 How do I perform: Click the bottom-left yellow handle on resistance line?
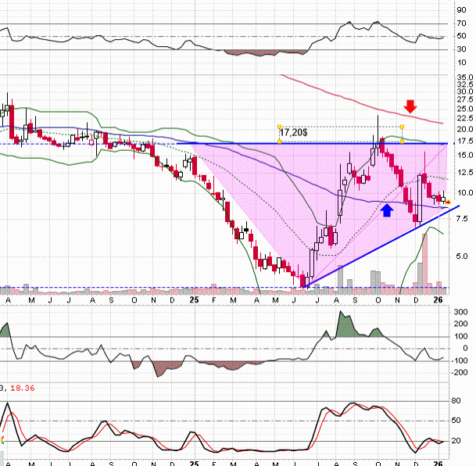coord(279,142)
